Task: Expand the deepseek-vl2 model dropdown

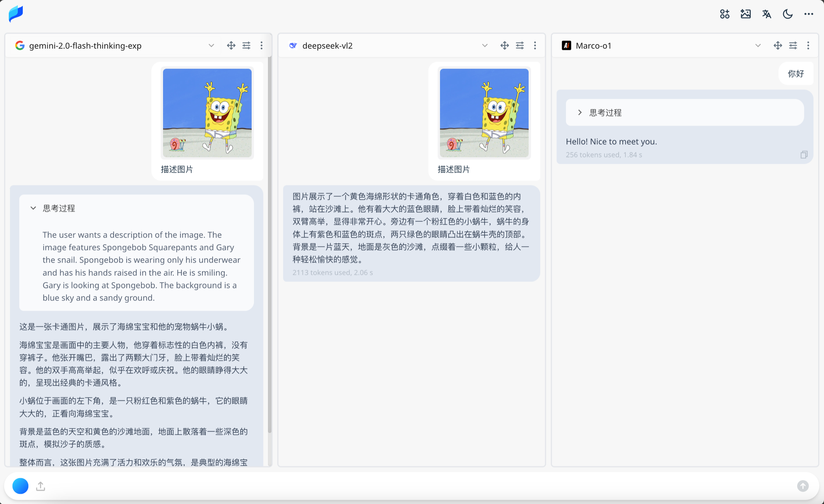Action: 485,45
